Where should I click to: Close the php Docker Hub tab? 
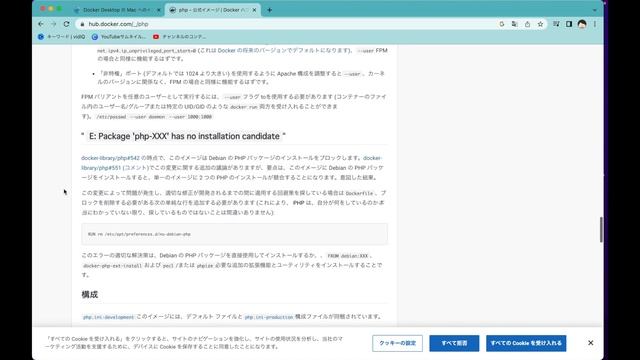tap(254, 10)
